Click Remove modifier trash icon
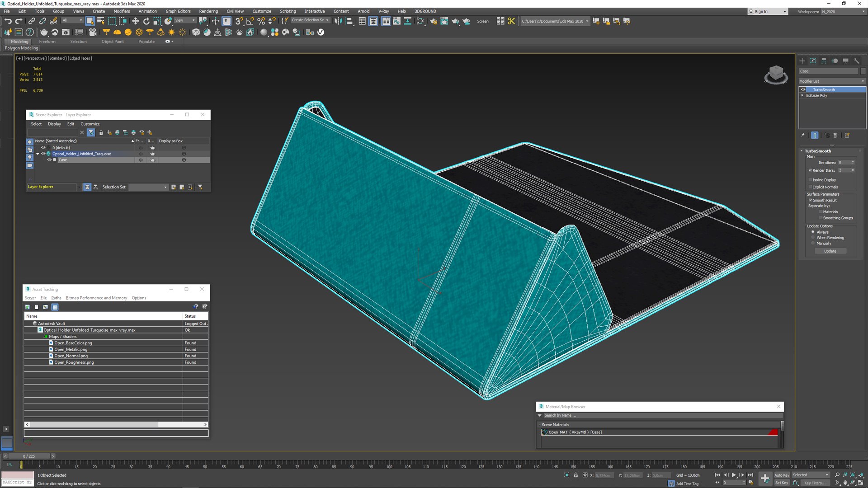This screenshot has height=488, width=868. [835, 135]
